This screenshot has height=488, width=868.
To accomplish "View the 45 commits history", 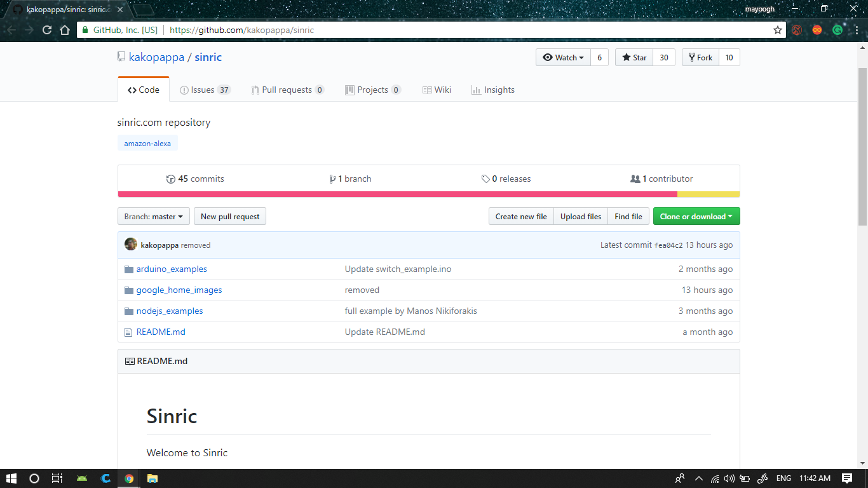I will (x=195, y=179).
